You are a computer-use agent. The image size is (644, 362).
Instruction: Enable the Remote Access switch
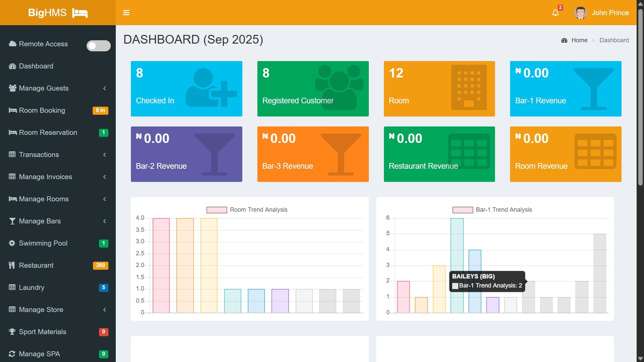point(98,46)
